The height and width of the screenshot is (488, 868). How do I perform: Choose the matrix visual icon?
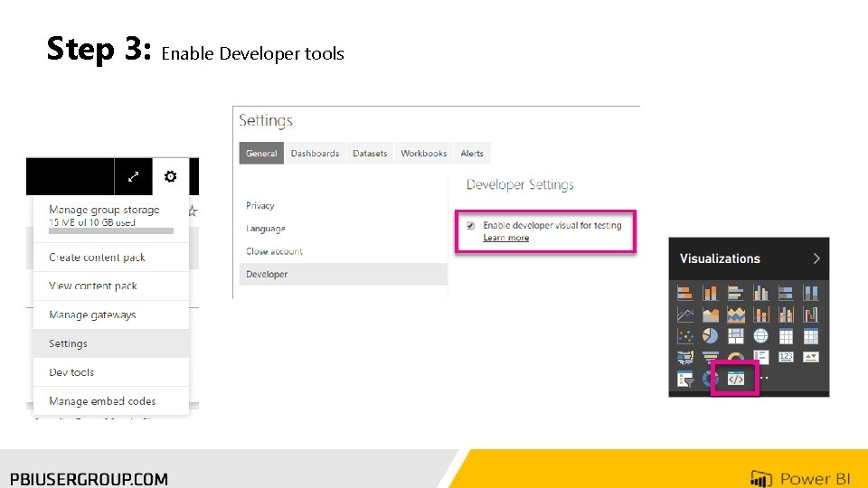[811, 336]
